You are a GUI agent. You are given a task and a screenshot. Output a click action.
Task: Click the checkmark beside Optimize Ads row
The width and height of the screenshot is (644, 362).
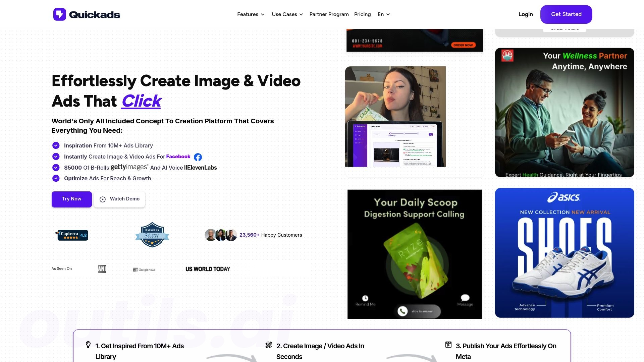[56, 178]
